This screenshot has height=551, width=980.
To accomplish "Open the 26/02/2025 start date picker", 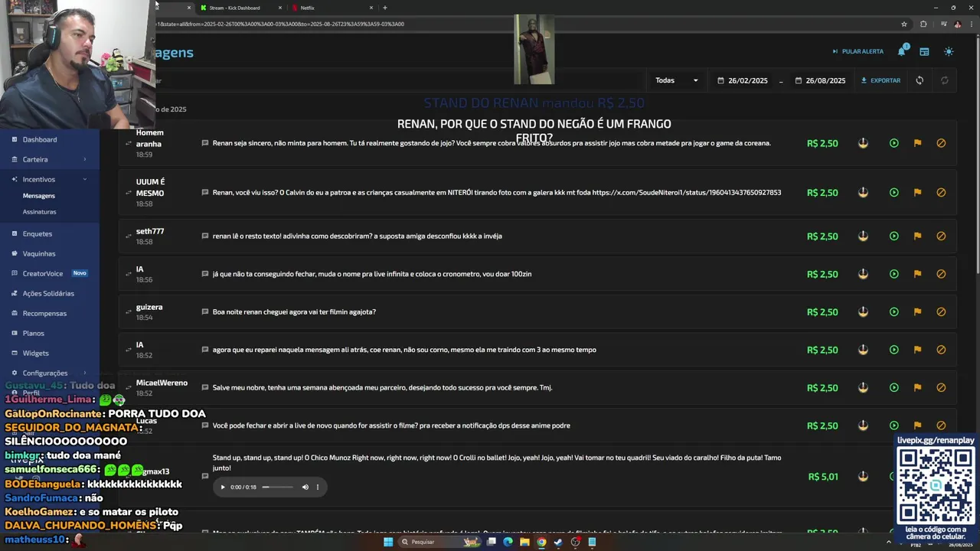I will tap(743, 80).
